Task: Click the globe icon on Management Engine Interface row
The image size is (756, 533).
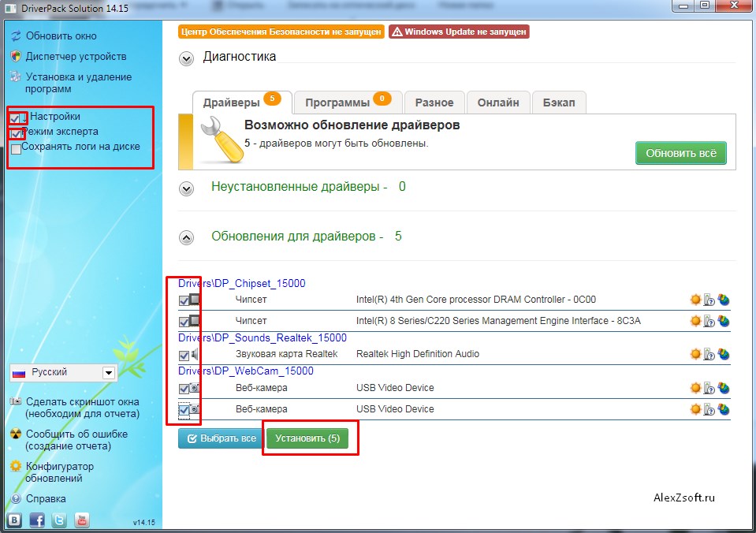Action: click(723, 321)
